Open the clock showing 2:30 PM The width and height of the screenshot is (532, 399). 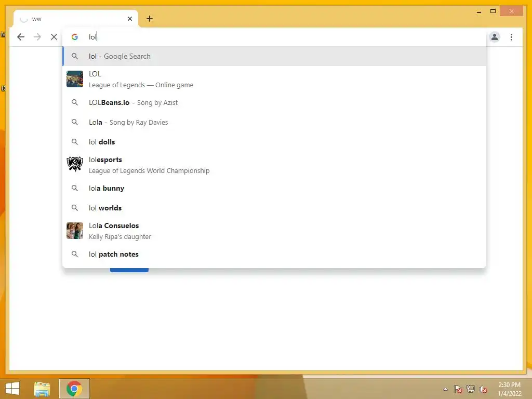[x=509, y=389]
